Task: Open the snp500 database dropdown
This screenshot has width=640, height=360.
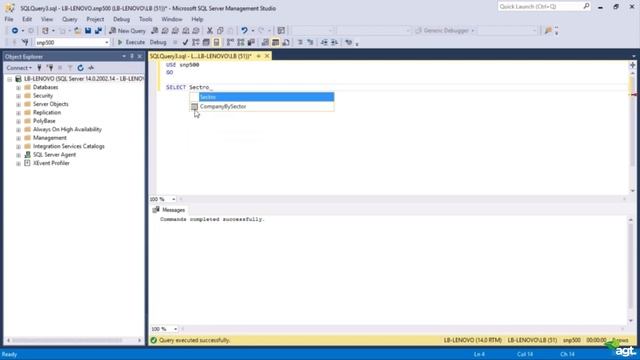Action: click(107, 42)
